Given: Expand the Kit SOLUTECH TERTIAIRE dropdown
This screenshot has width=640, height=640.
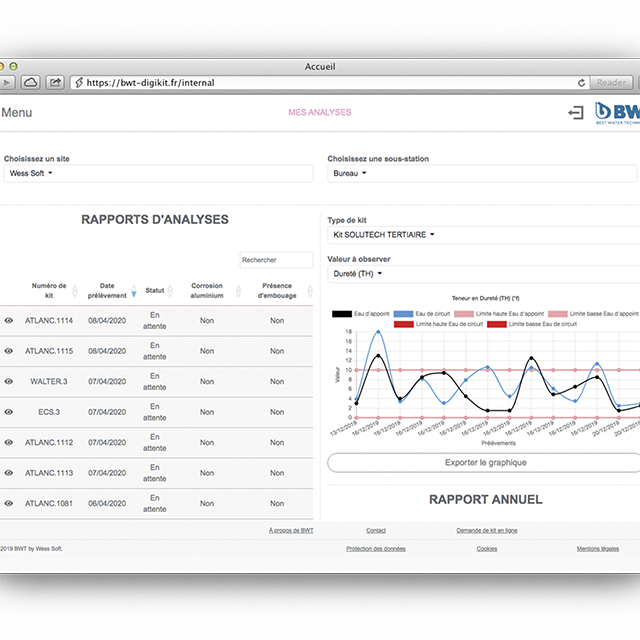Looking at the screenshot, I should tap(385, 235).
